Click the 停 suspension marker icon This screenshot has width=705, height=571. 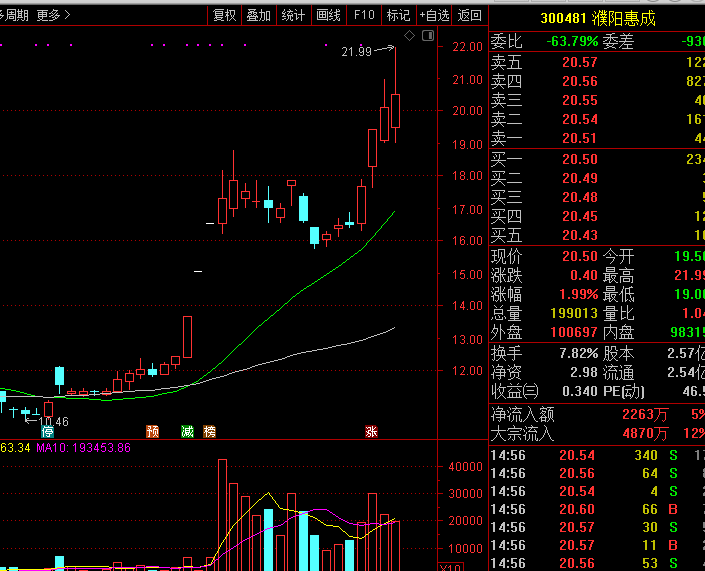47,432
